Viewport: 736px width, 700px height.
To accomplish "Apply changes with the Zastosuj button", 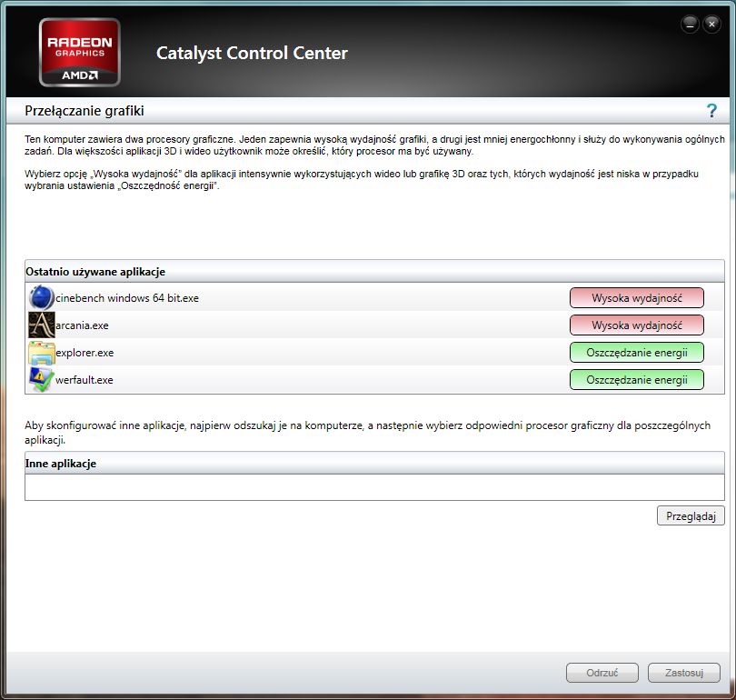I will click(x=684, y=673).
